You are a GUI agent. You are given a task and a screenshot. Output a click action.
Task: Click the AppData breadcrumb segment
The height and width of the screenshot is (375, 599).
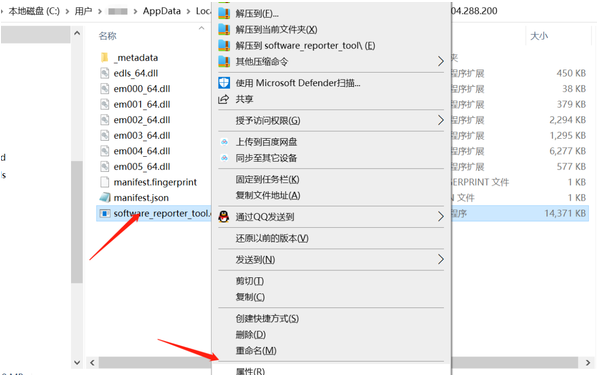(162, 11)
